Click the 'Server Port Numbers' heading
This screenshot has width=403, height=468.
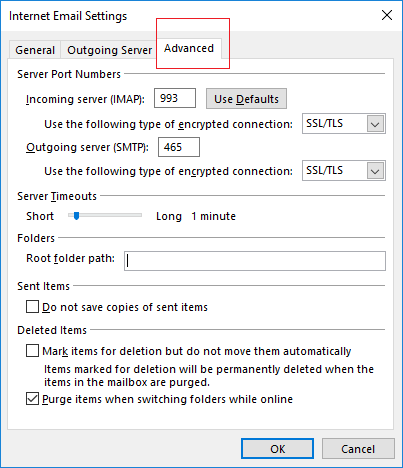pos(69,74)
